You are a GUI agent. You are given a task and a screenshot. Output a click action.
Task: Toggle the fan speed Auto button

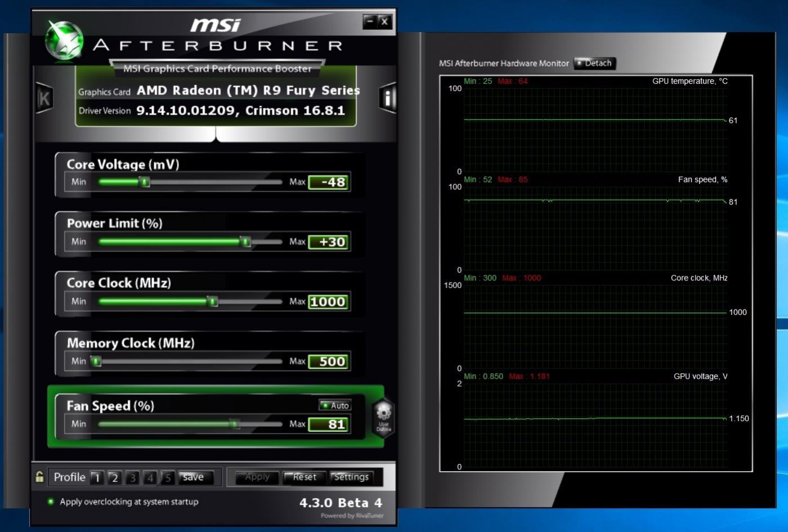click(335, 405)
